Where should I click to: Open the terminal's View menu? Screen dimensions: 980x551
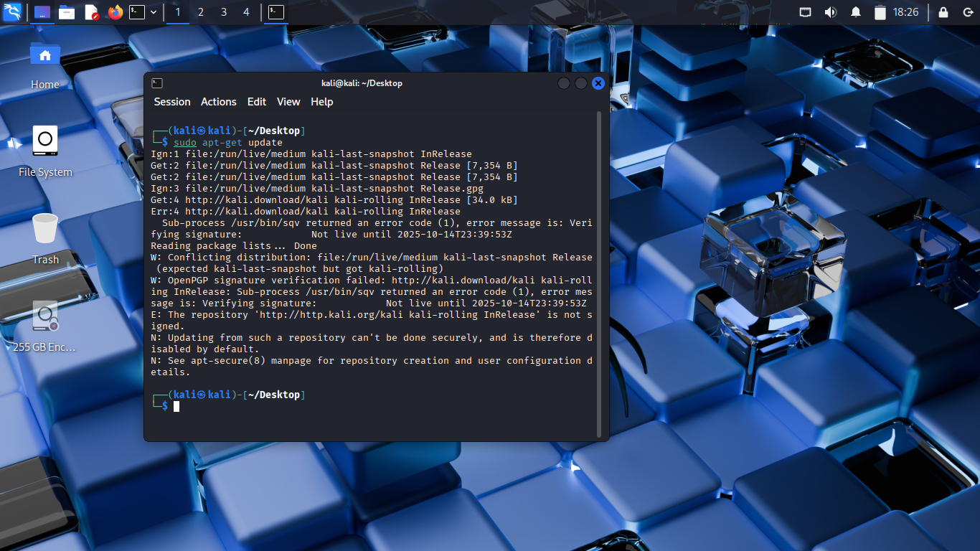click(x=288, y=102)
